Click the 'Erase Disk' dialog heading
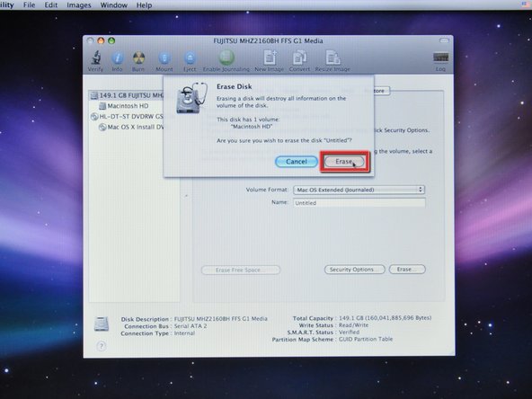Screen dimensions: 532x399 coord(235,86)
